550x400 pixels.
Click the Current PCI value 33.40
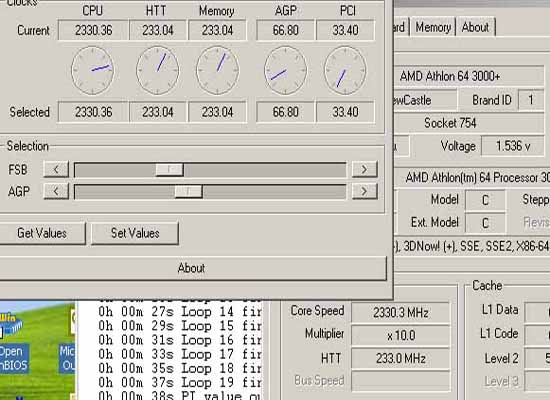click(346, 30)
